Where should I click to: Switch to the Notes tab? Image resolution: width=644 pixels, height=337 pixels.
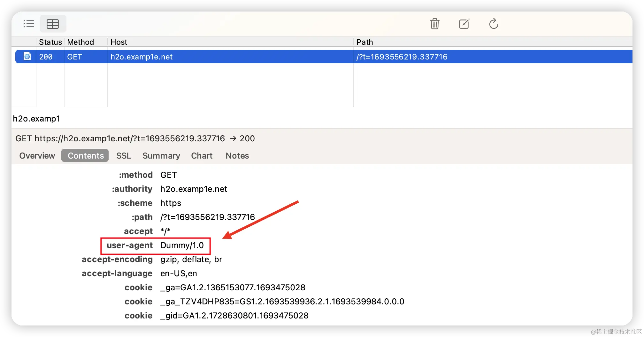[237, 156]
